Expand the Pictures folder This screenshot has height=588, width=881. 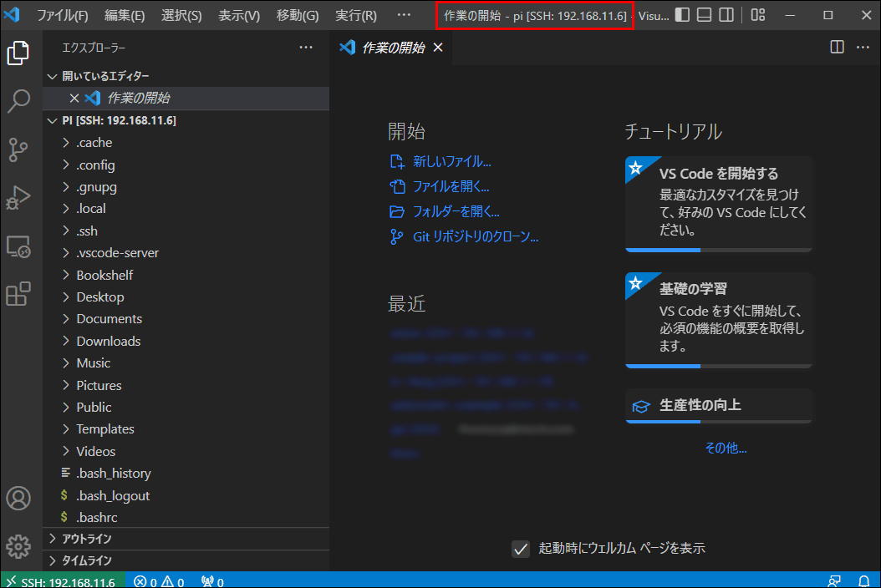click(186, 385)
